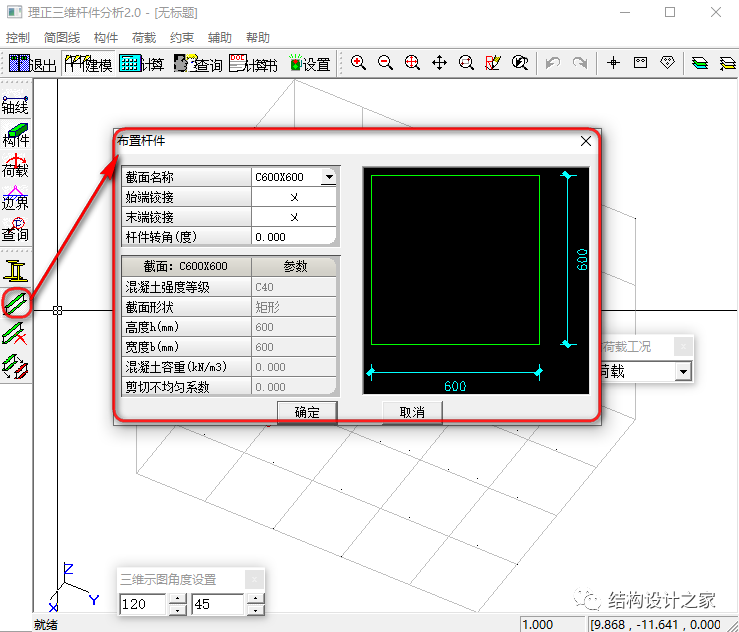Close the 荷载工况 panel

tap(683, 347)
